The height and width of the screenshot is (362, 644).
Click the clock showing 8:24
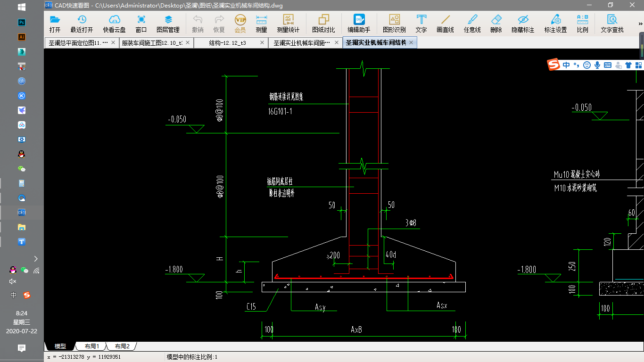[x=22, y=313]
